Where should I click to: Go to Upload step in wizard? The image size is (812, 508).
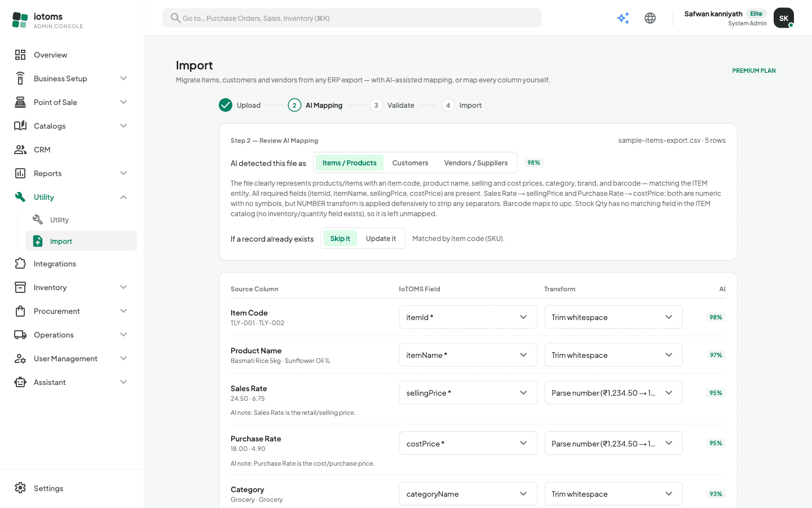click(x=240, y=105)
